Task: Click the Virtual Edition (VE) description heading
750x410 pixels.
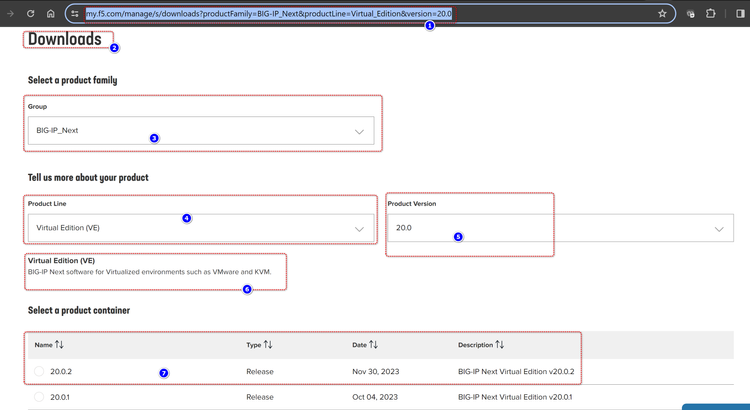Action: pyautogui.click(x=61, y=261)
